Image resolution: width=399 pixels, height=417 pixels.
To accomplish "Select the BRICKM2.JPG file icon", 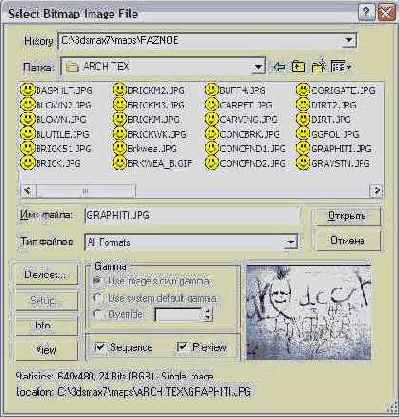I will [120, 90].
